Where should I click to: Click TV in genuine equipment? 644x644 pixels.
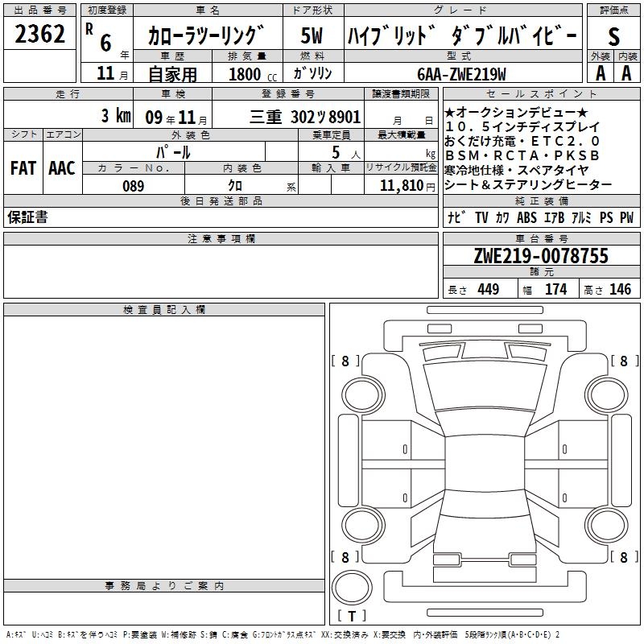[x=481, y=217]
